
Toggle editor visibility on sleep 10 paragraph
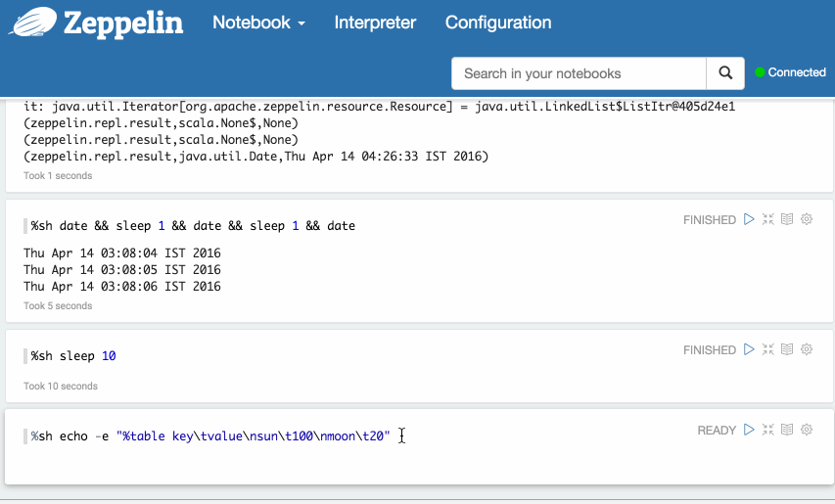pyautogui.click(x=768, y=349)
